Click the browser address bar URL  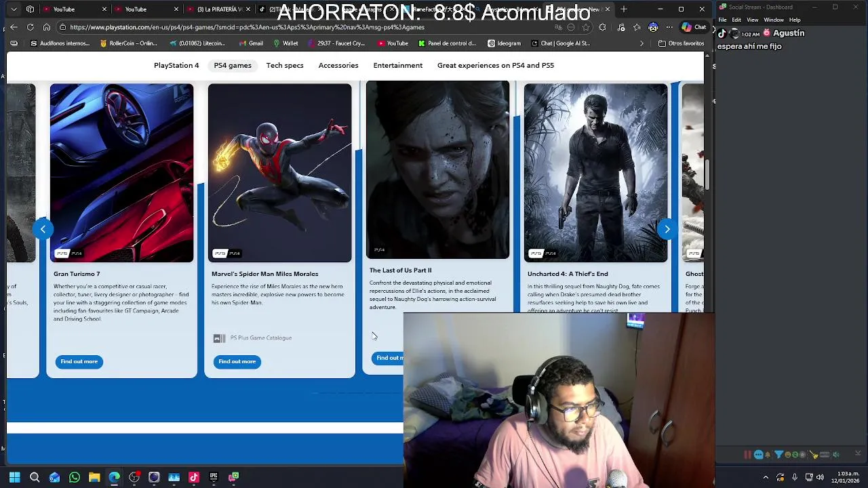click(x=247, y=27)
